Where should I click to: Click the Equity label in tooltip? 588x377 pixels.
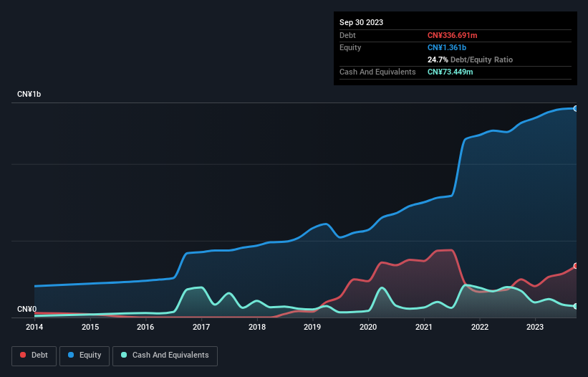(x=350, y=47)
